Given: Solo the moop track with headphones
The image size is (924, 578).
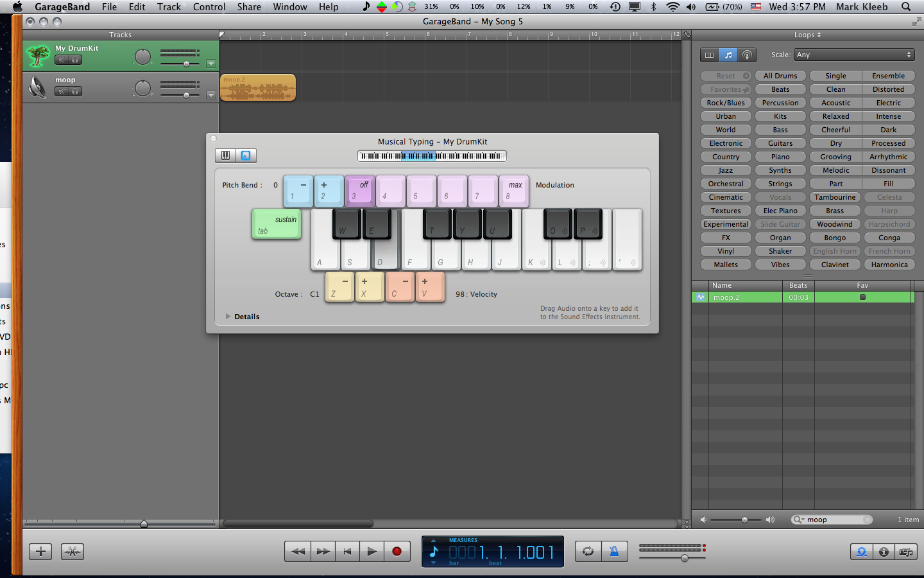Looking at the screenshot, I should tap(75, 91).
